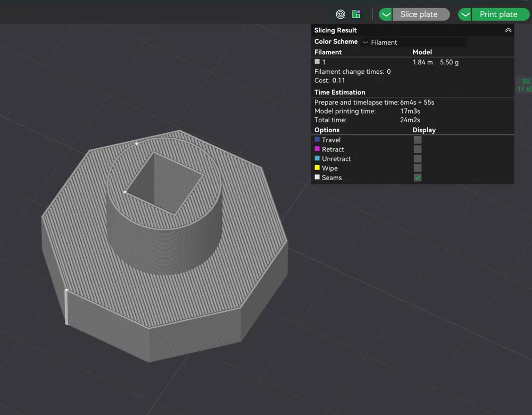The image size is (532, 415).
Task: Click the Wipe option label
Action: coord(329,168)
